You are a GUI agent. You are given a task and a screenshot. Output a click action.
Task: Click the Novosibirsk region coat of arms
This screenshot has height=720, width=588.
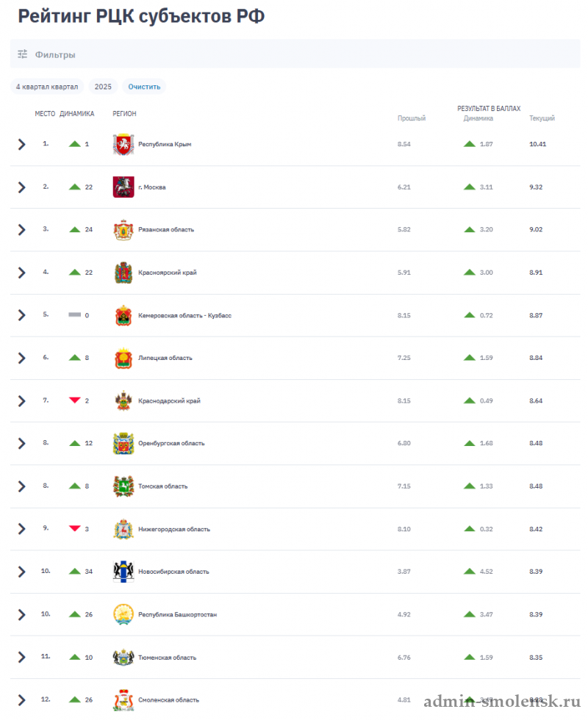[x=123, y=572]
